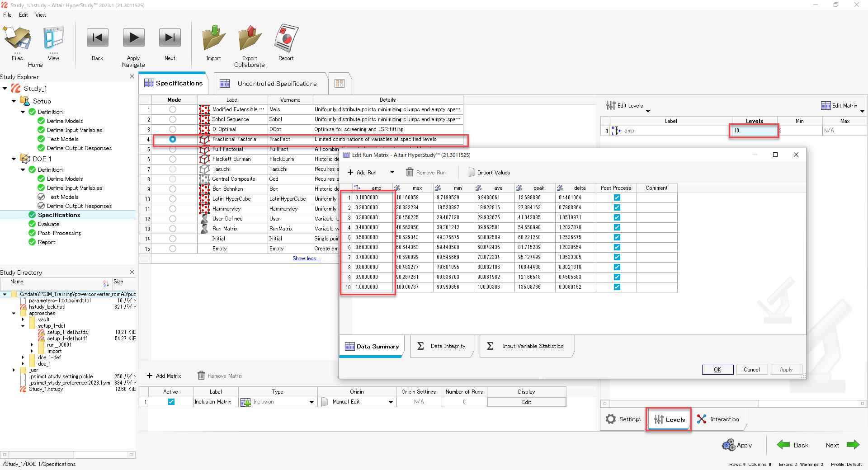The height and width of the screenshot is (470, 868).
Task: Click the Study_1 study icon in tree
Action: (x=16, y=88)
